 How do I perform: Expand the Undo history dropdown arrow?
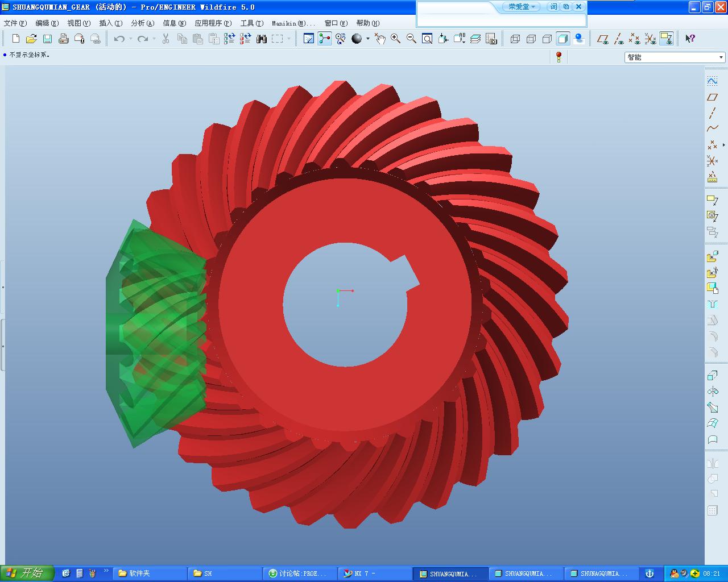[x=130, y=39]
